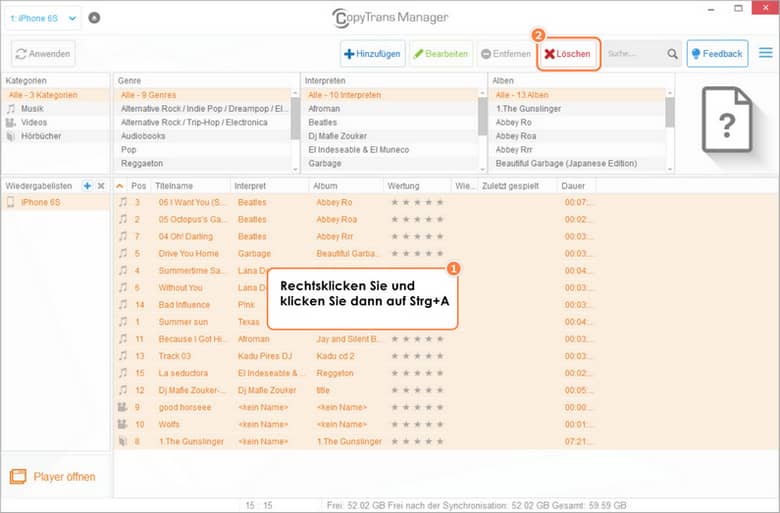Delete playlist with the X icon

101,186
